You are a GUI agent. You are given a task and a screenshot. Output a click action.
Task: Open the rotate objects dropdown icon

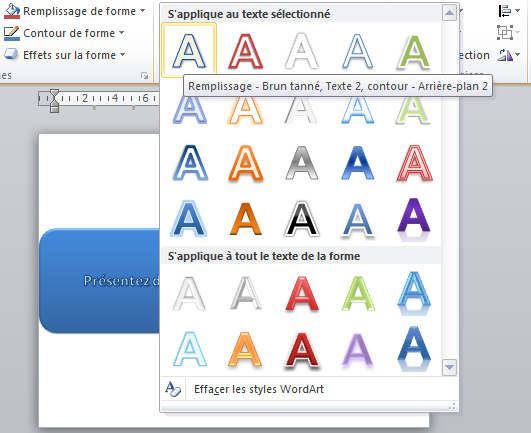[x=509, y=55]
